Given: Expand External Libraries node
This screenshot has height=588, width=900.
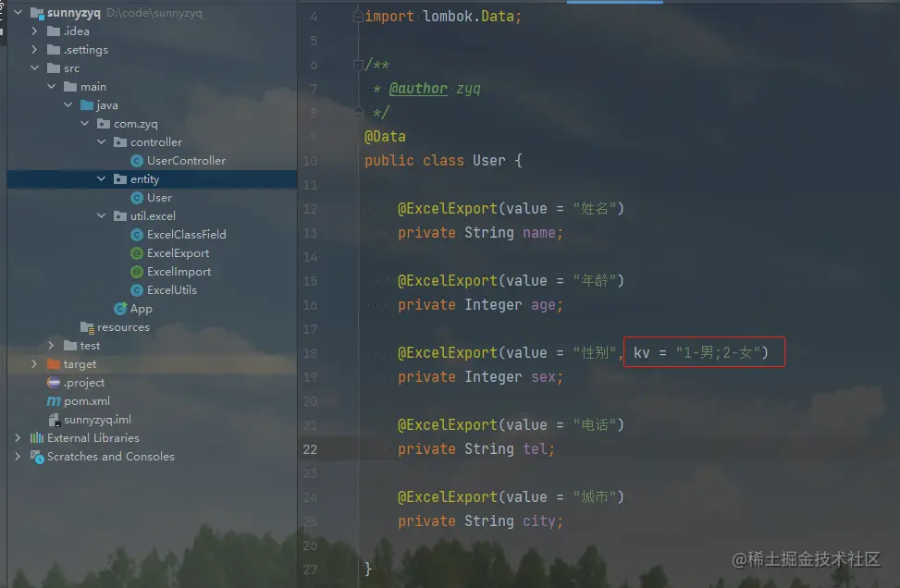Looking at the screenshot, I should point(18,437).
